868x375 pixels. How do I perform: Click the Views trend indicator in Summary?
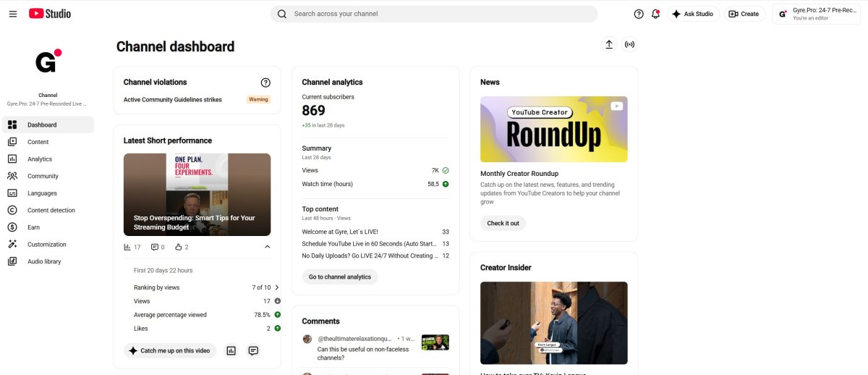446,170
